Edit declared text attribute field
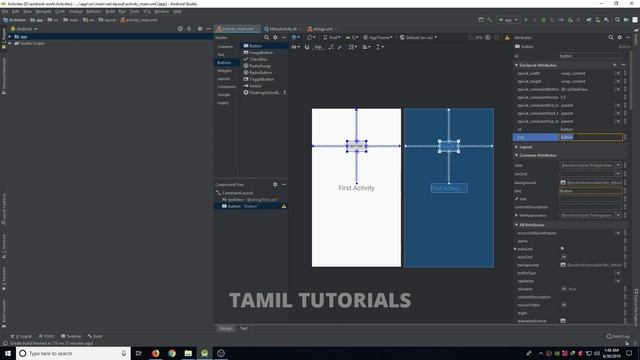Image resolution: width=640 pixels, height=360 pixels. pos(591,137)
